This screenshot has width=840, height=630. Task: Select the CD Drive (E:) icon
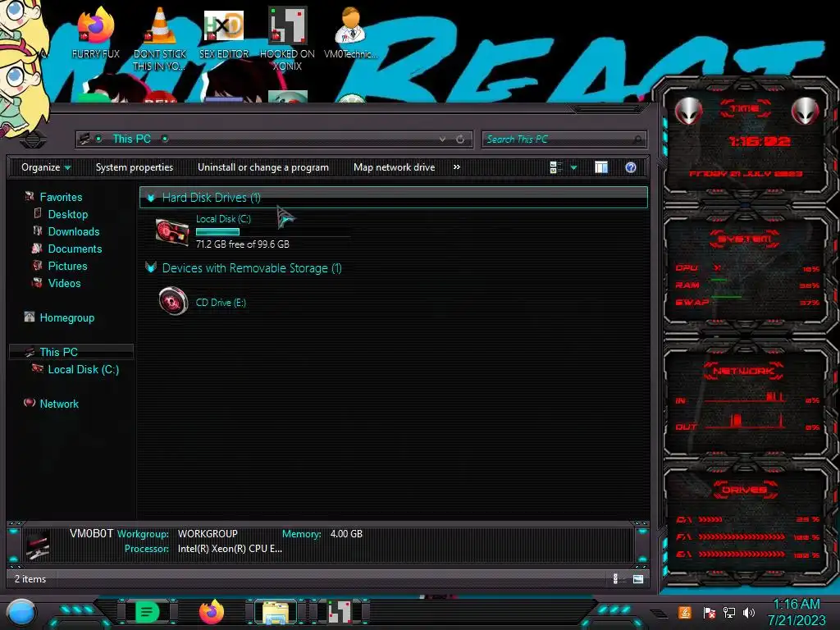pos(173,301)
